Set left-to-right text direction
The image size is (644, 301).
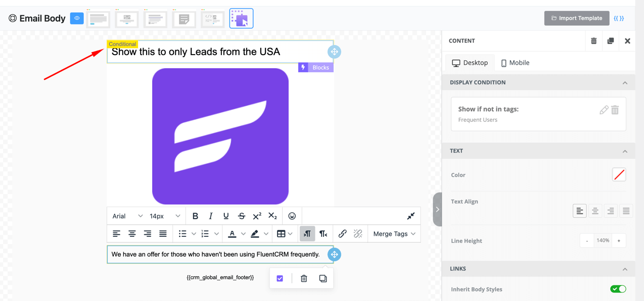(307, 234)
